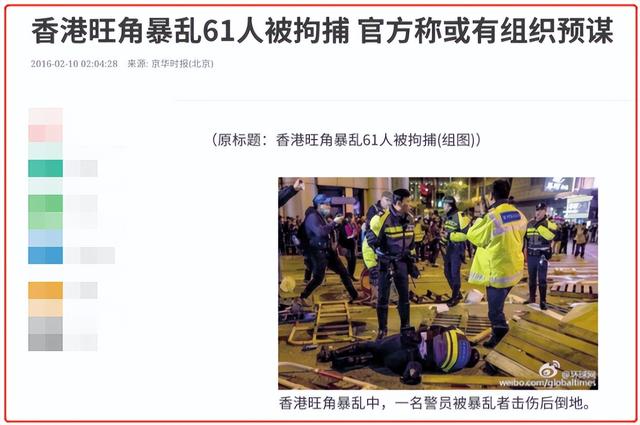Image resolution: width=640 pixels, height=425 pixels.
Task: Click the orange blurred sidebar icon
Action: (45, 290)
